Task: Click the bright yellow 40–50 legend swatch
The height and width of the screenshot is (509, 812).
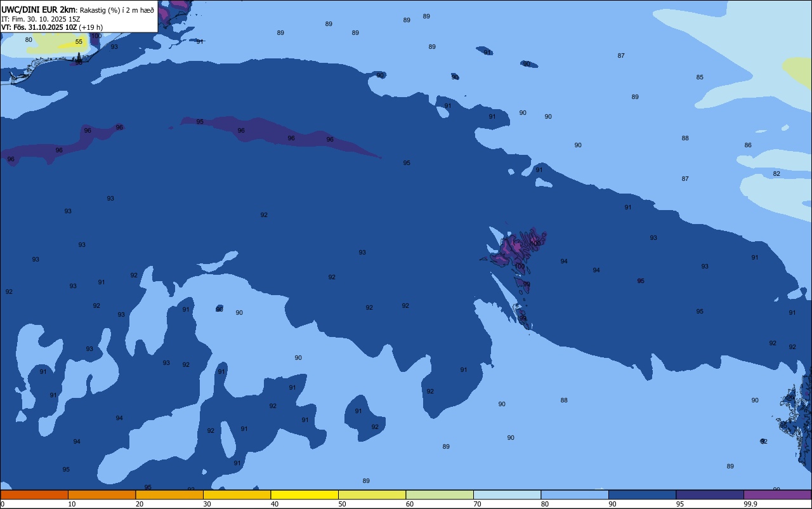Action: point(304,494)
